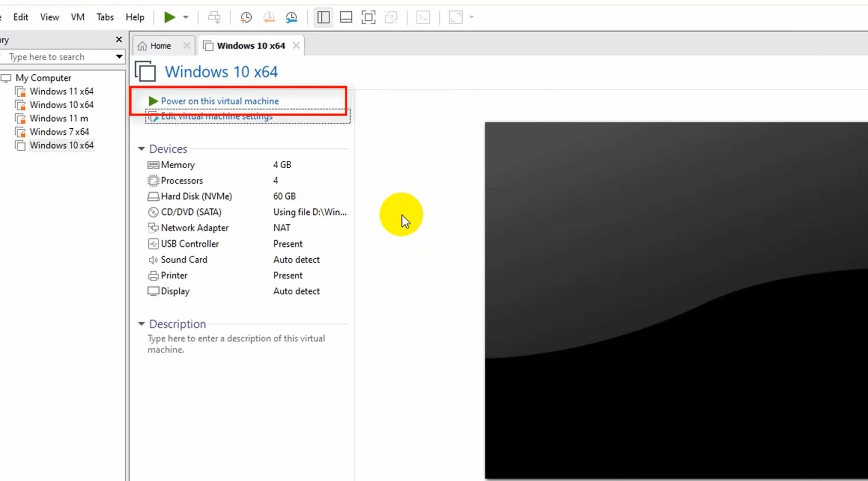Click the description text field

pos(236,344)
